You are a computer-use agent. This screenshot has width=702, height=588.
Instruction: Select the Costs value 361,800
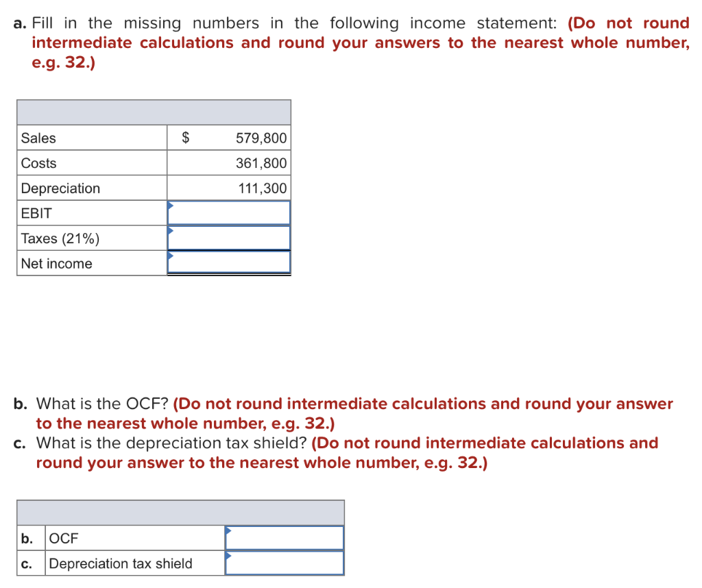(261, 163)
